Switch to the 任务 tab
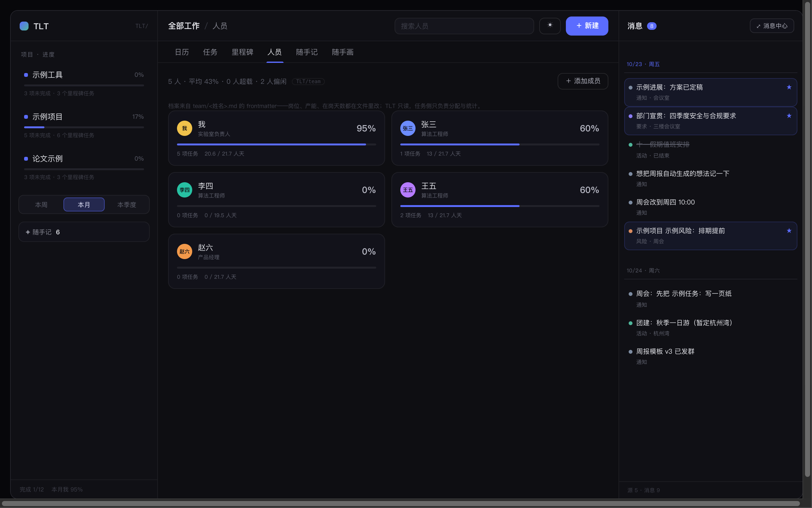The image size is (812, 508). [210, 52]
